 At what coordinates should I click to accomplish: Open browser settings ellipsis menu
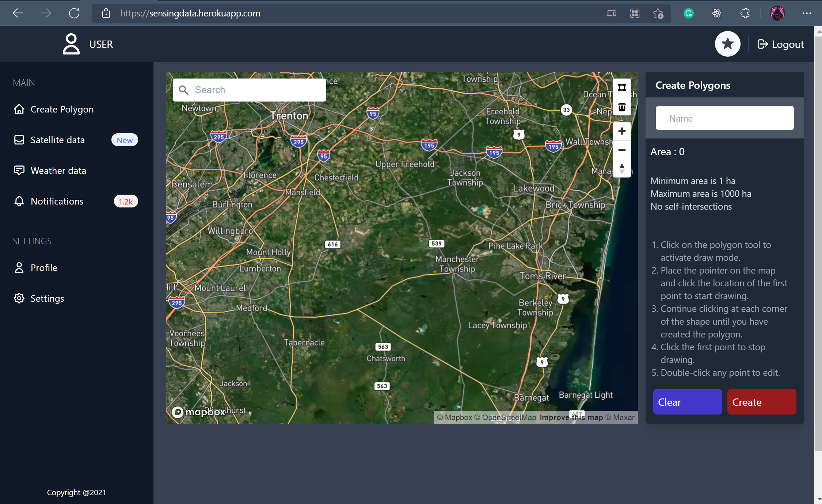click(x=807, y=14)
